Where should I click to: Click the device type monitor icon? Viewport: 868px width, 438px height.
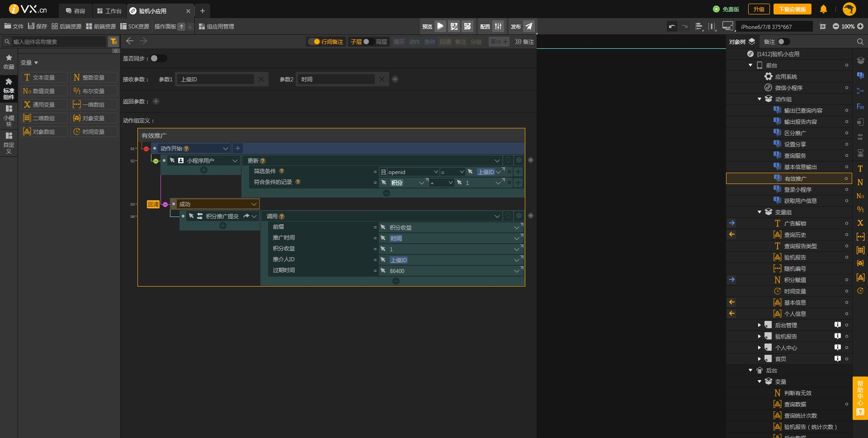[x=727, y=26]
